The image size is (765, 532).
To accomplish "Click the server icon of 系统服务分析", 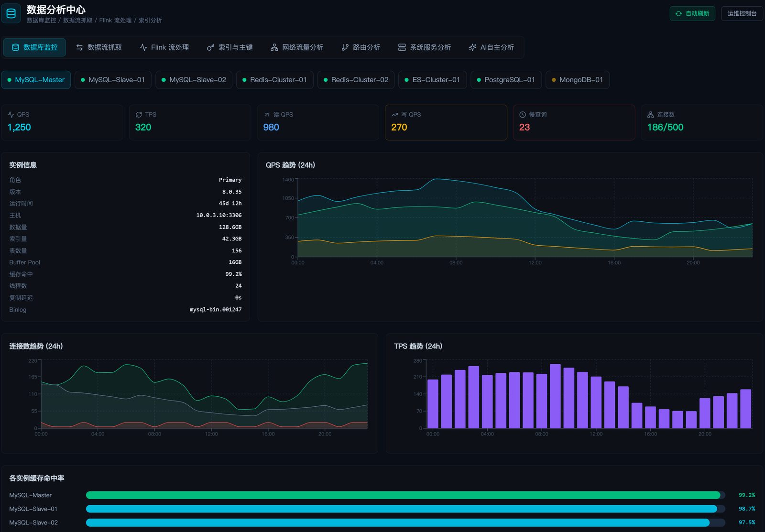I will coord(402,47).
